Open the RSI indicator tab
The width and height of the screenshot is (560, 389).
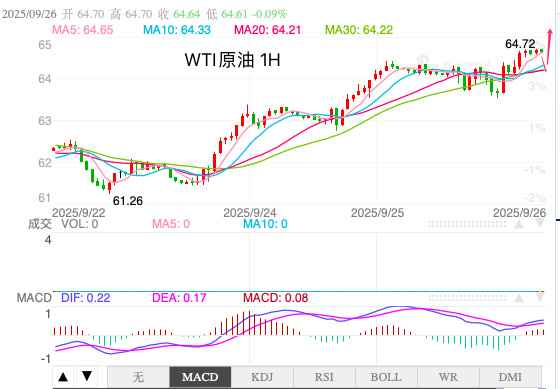point(324,377)
